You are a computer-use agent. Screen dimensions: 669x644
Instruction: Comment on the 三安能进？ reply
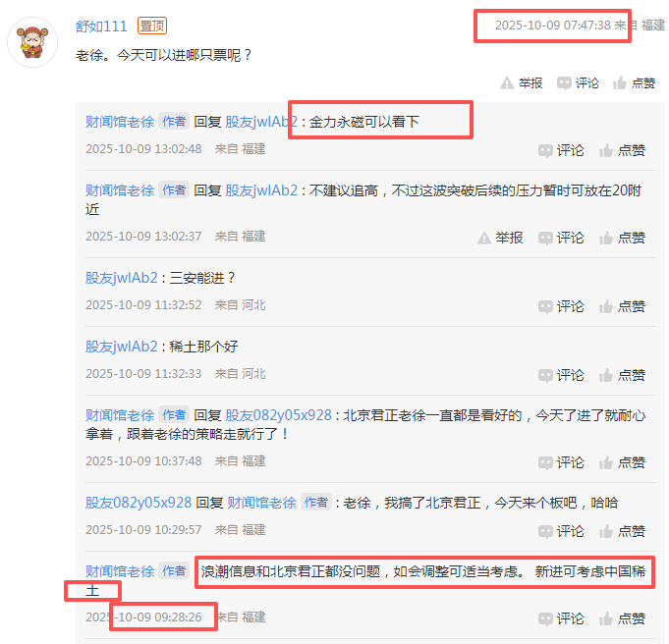(561, 306)
